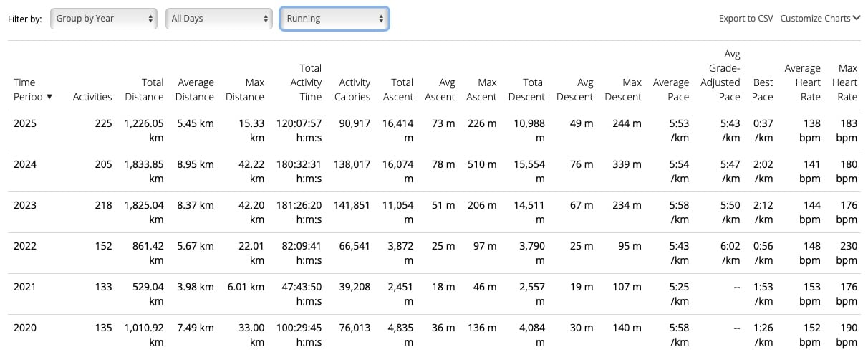Viewport: 868px width, 355px height.
Task: Expand the Customize Charts menu
Action: pos(820,19)
